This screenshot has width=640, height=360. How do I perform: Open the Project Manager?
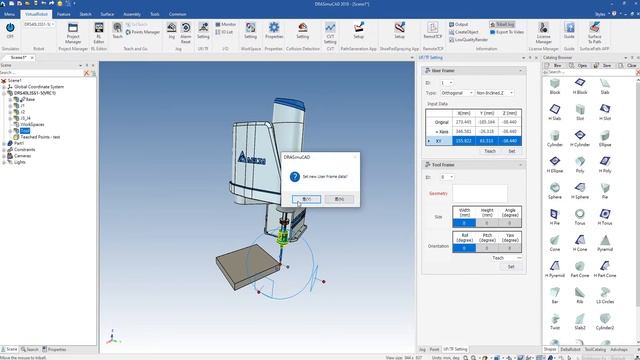(x=73, y=33)
